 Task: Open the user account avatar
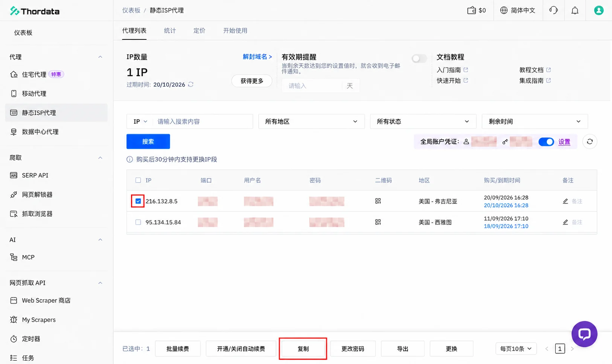[x=598, y=11]
